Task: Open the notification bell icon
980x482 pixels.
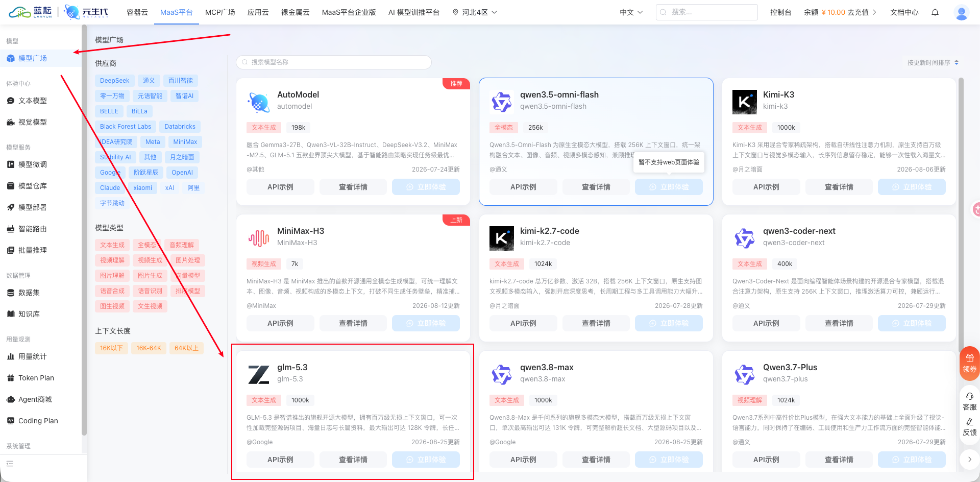Action: click(x=935, y=12)
